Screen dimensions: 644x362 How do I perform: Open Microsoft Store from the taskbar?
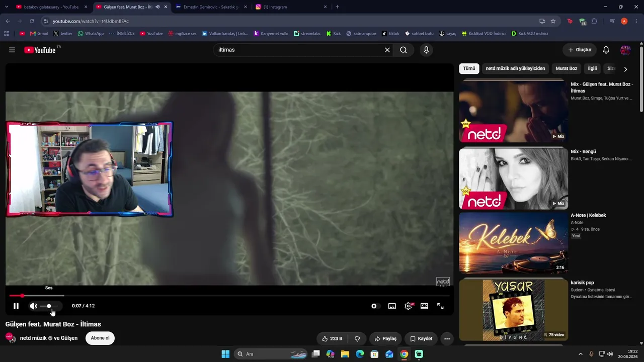click(374, 354)
